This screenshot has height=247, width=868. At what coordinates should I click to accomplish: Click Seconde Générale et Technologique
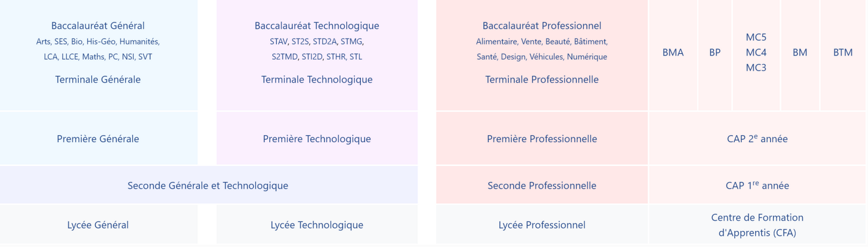208,186
